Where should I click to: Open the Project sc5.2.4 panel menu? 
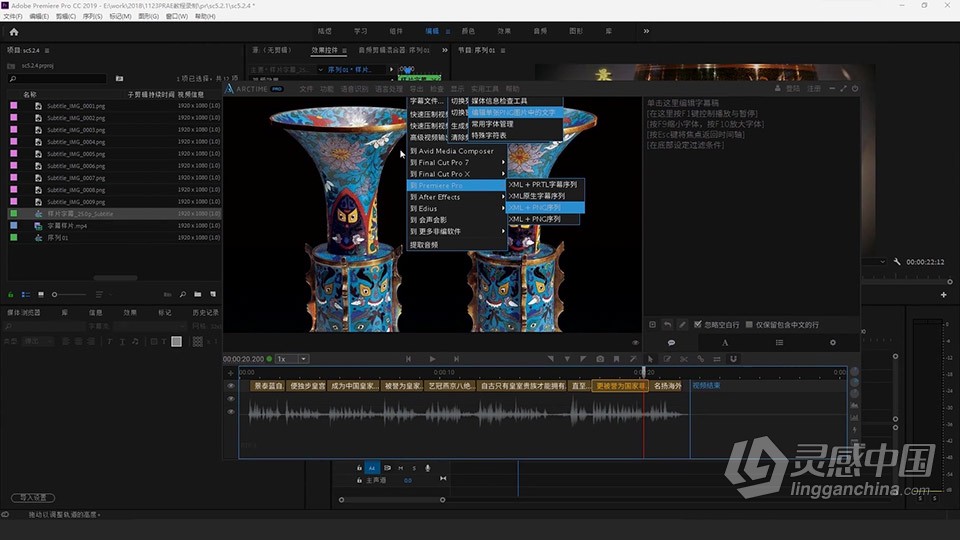[47, 50]
